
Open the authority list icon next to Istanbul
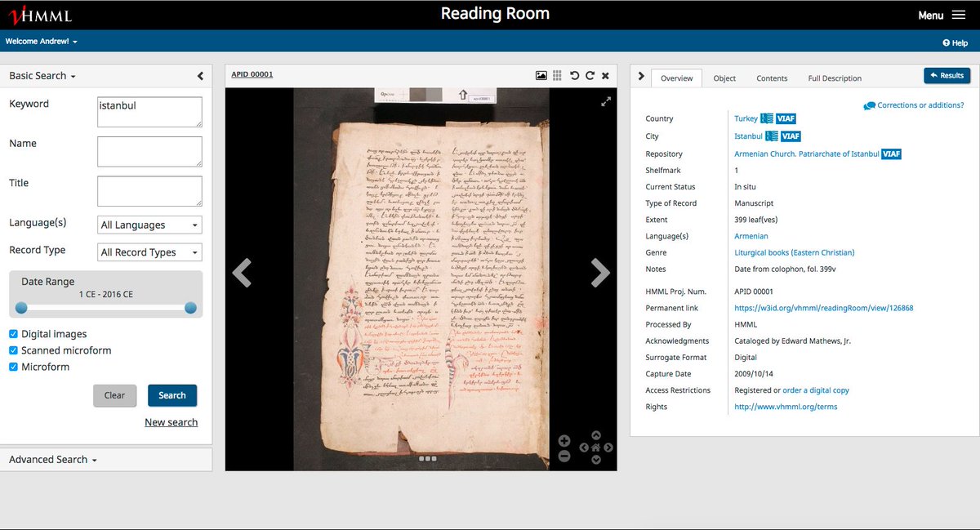click(x=772, y=136)
